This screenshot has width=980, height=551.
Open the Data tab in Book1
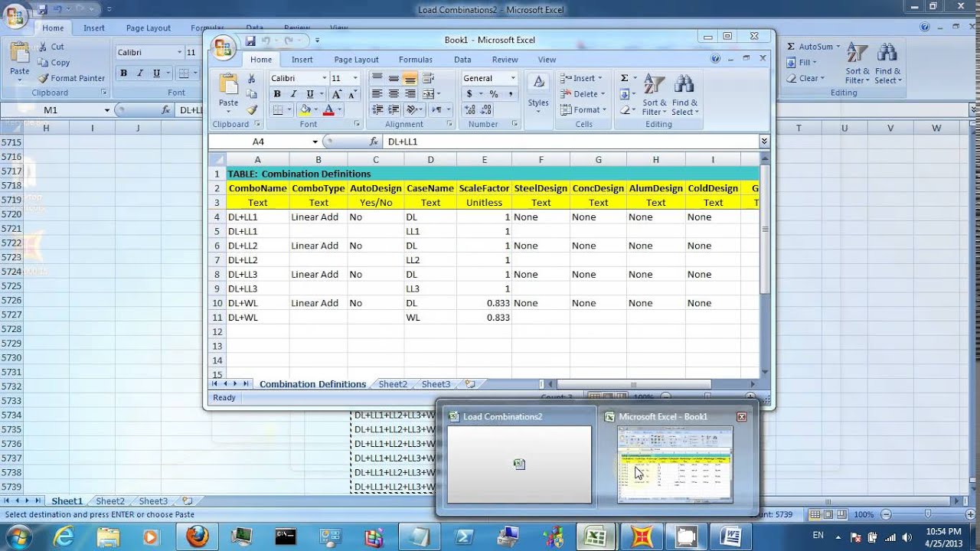(x=462, y=60)
